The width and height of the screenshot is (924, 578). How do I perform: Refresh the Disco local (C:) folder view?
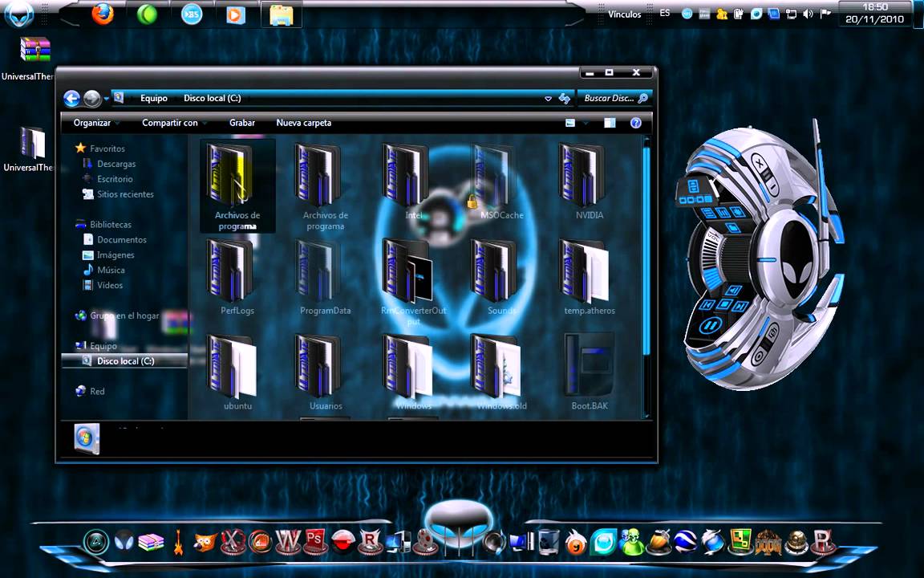coord(565,99)
